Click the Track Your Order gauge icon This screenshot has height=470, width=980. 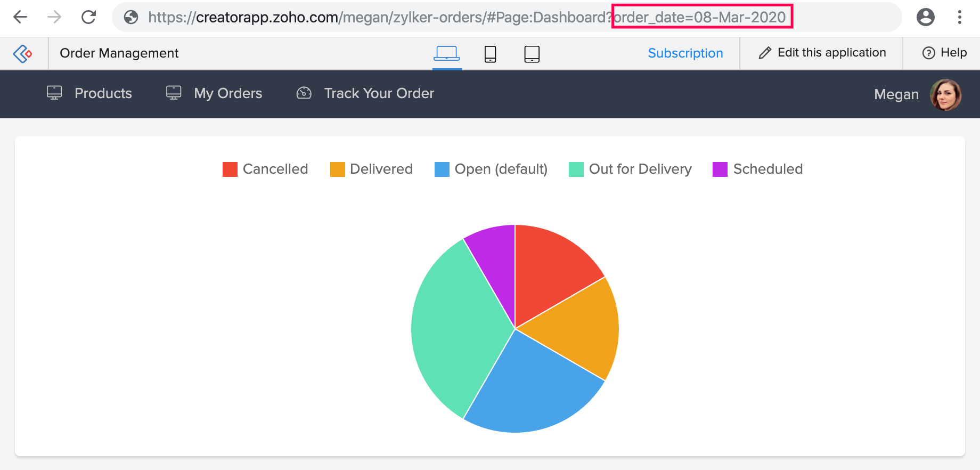304,93
